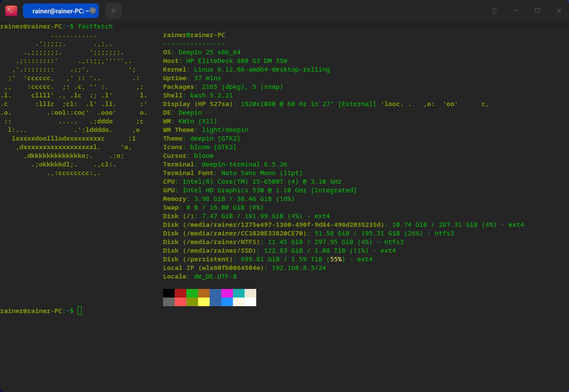Click the 'WM Theme: light/deepin' line
The width and height of the screenshot is (569, 392).
[x=206, y=130]
